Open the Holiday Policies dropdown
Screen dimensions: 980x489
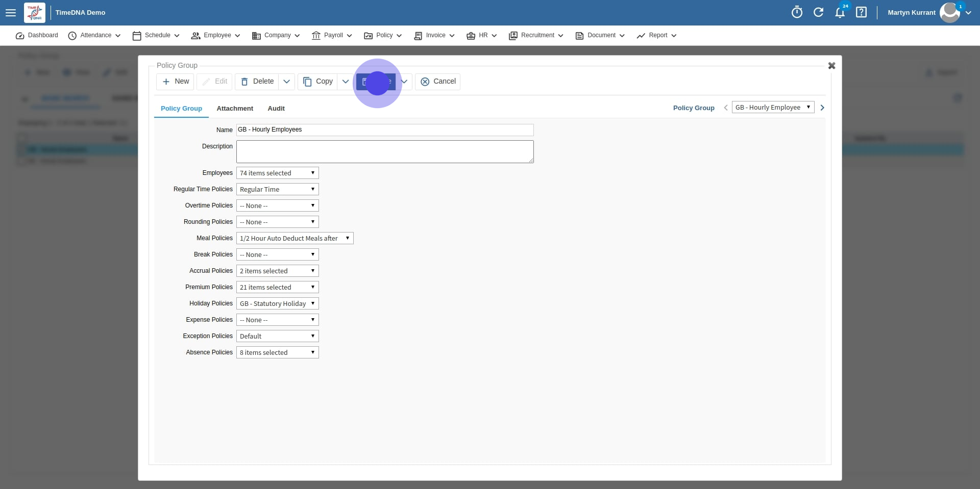tap(278, 304)
